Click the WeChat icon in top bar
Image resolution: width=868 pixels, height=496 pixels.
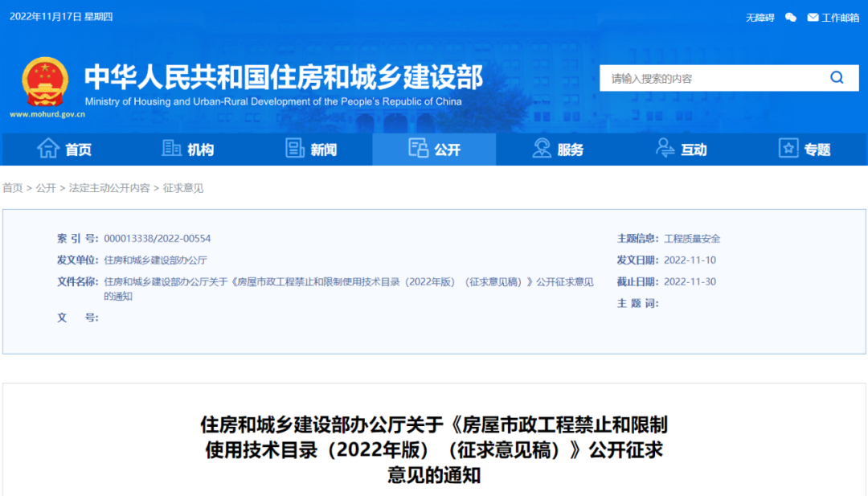(791, 18)
